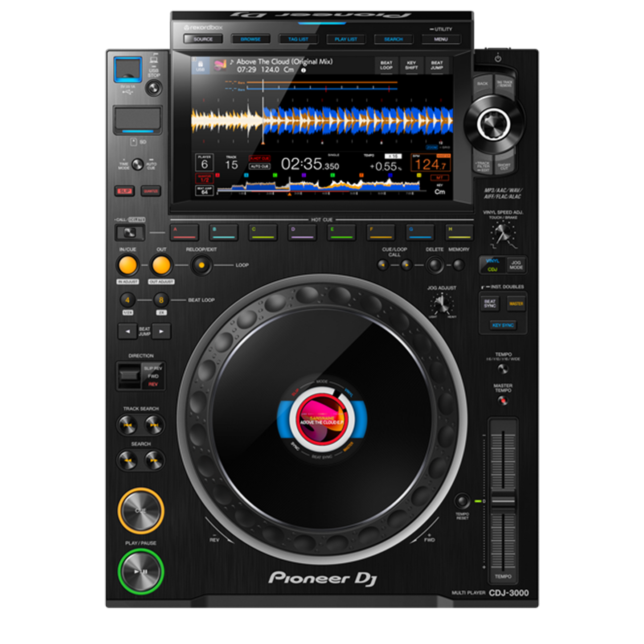Cycle the TEMPO range button
This screenshot has width=644, height=644.
(x=503, y=369)
